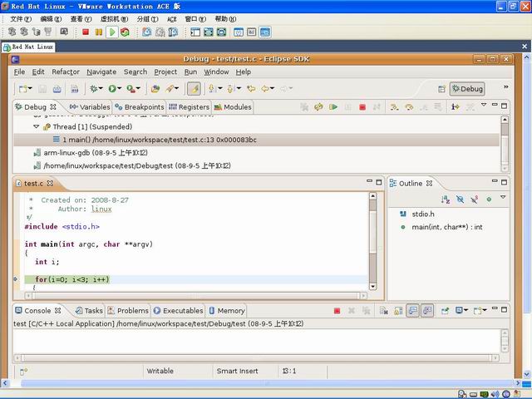Click the Step Into icon in Debug view
Viewport: 532px width, 399px height.
(x=394, y=107)
